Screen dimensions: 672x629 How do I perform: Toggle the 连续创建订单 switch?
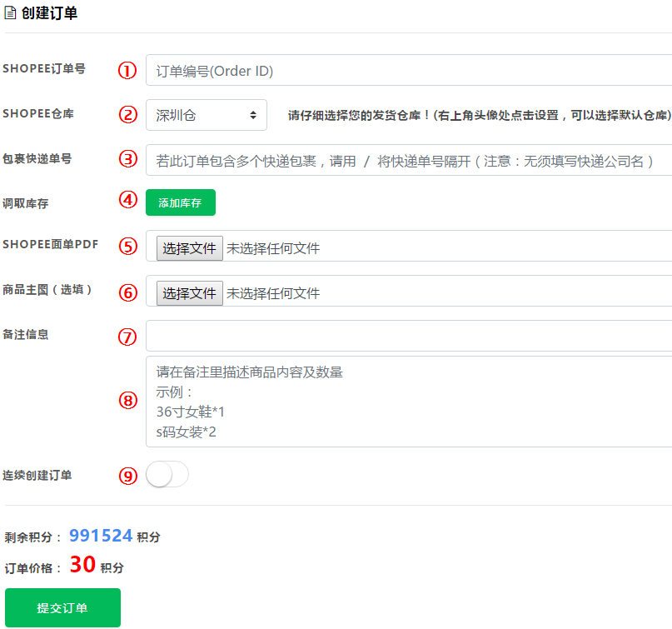pos(167,474)
